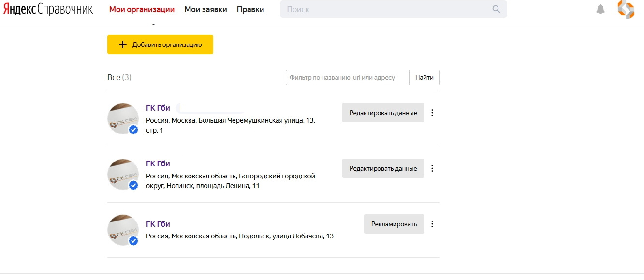Click the Яндекс Справочник logo
The width and height of the screenshot is (644, 280).
[48, 9]
